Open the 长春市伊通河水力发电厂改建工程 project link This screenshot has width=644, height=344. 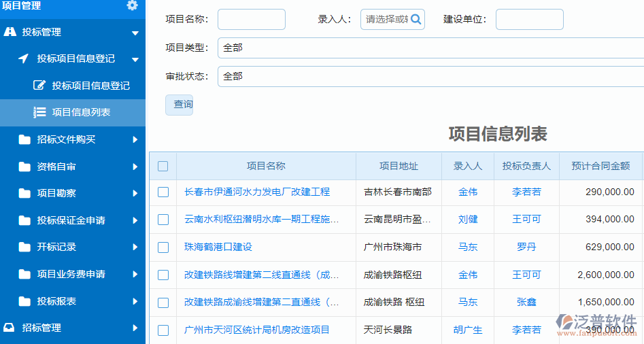(x=256, y=192)
